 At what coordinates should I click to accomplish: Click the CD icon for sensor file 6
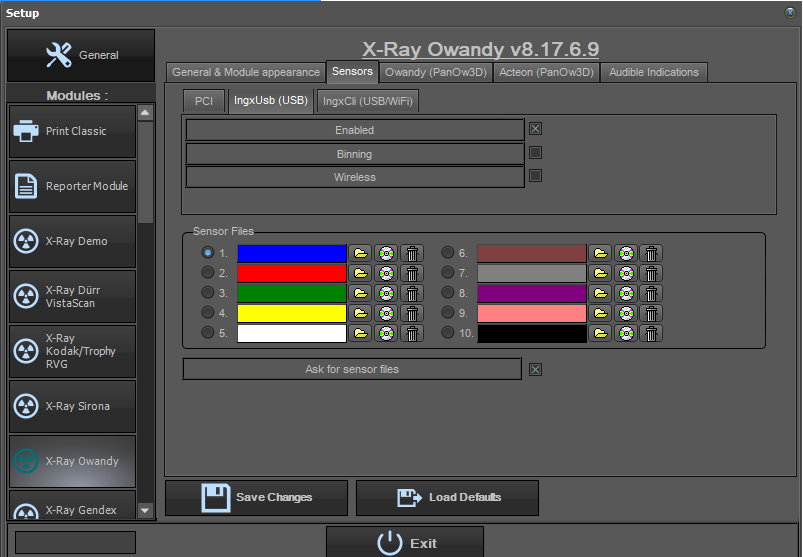[626, 253]
